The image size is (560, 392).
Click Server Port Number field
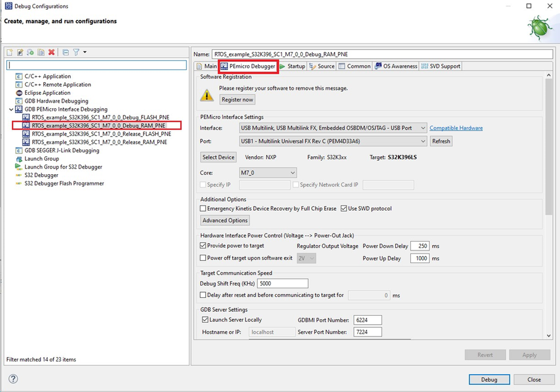368,332
